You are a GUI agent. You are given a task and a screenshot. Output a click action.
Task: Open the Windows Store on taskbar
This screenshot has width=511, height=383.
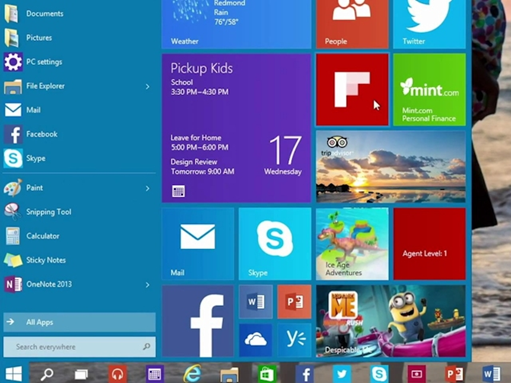267,374
